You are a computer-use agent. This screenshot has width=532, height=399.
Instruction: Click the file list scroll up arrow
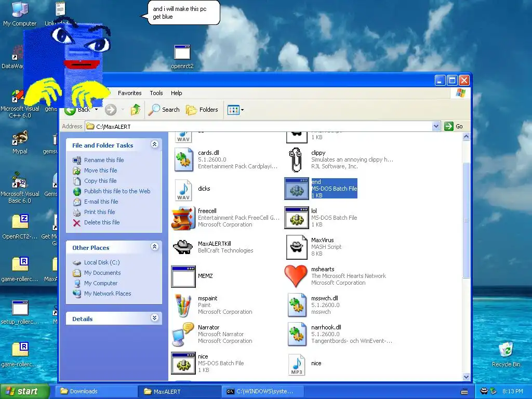[466, 137]
